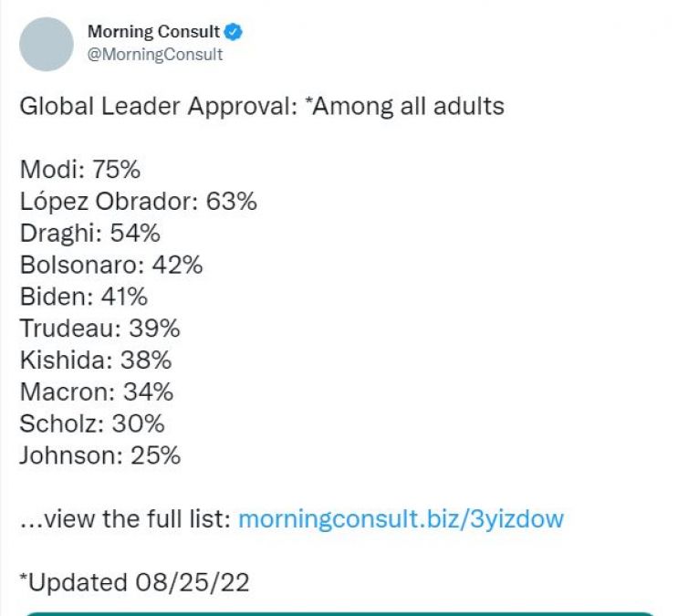Viewport: 678px width, 616px height.
Task: Click the 'Modi: 75%' line
Action: 80,169
